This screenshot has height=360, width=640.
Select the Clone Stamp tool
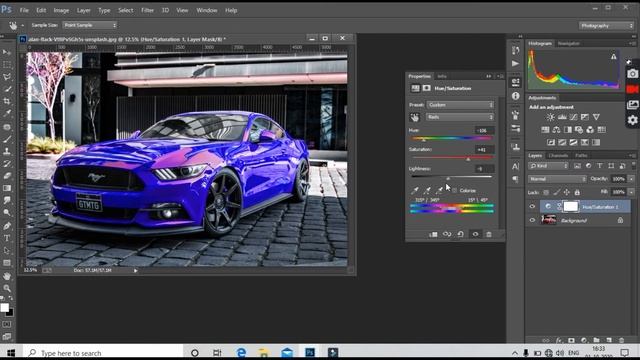[7, 151]
